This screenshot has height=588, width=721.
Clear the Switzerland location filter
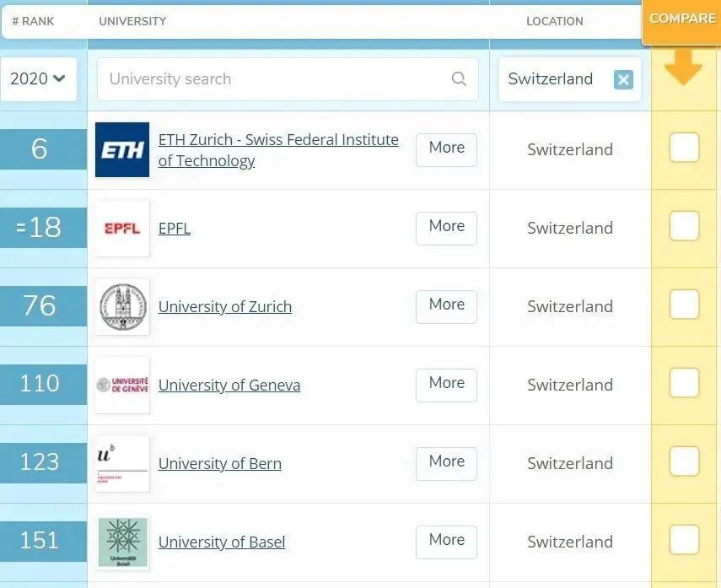623,79
